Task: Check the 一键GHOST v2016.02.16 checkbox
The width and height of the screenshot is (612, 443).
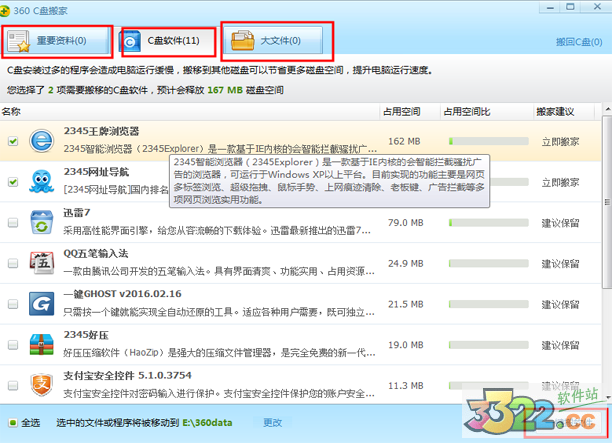Action: click(x=13, y=304)
